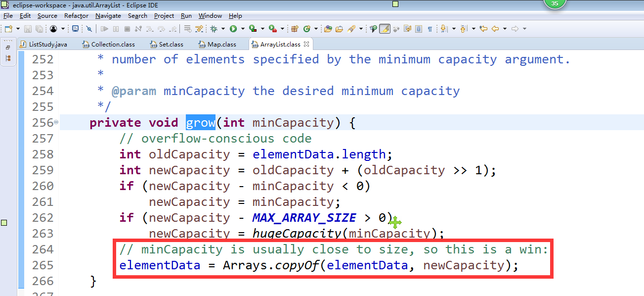Click the Step Return icon

click(173, 29)
